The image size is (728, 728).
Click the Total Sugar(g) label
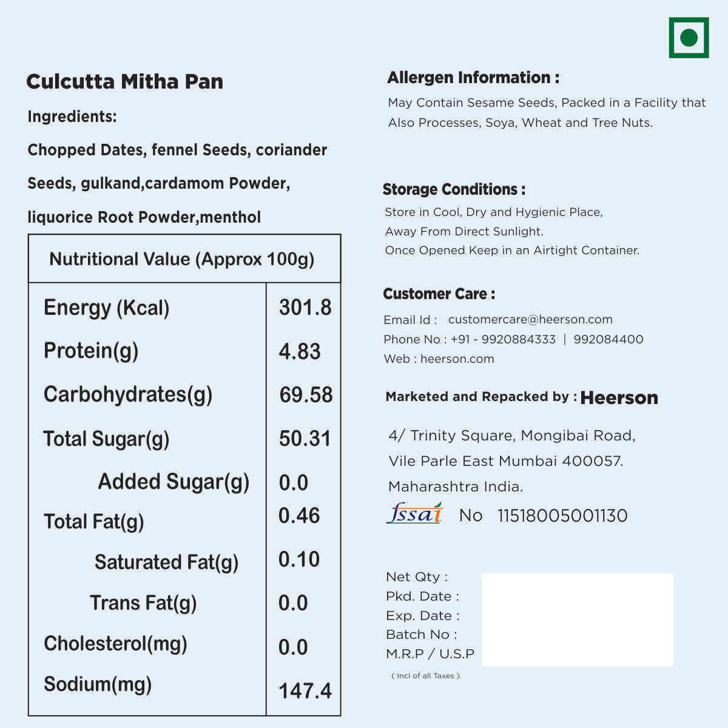(106, 439)
